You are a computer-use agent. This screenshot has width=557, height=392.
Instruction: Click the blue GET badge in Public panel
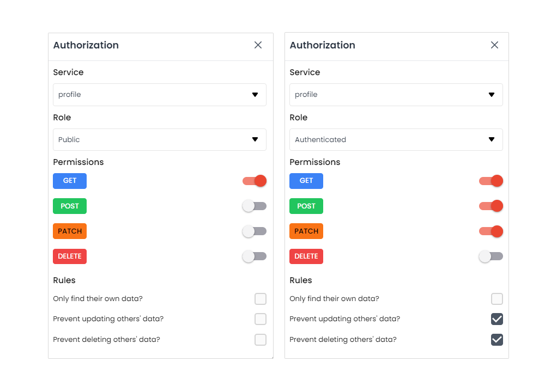click(70, 181)
